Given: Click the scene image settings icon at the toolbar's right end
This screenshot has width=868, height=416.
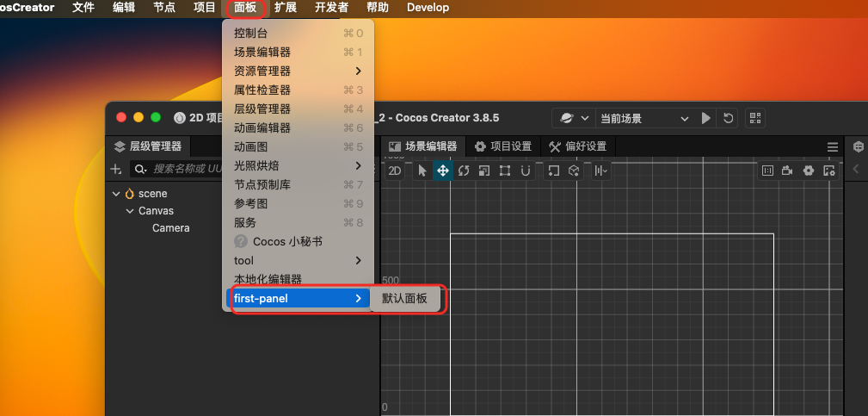Looking at the screenshot, I should tap(828, 171).
